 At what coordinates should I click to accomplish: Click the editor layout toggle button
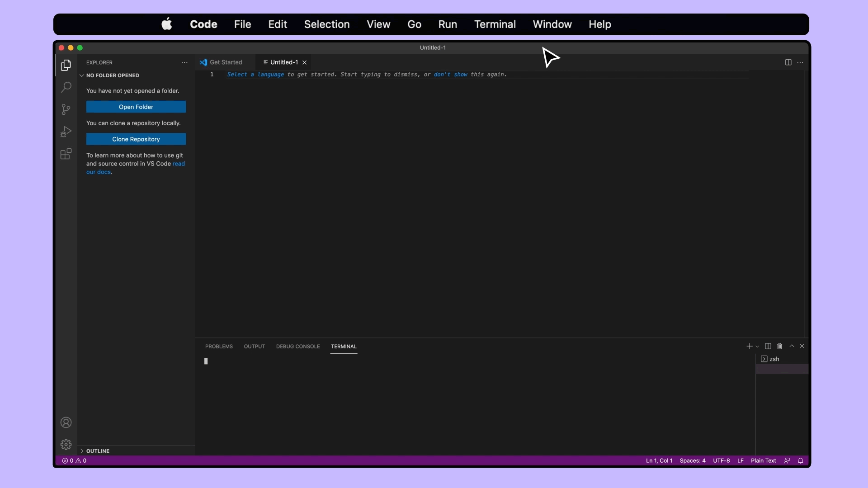pos(788,62)
